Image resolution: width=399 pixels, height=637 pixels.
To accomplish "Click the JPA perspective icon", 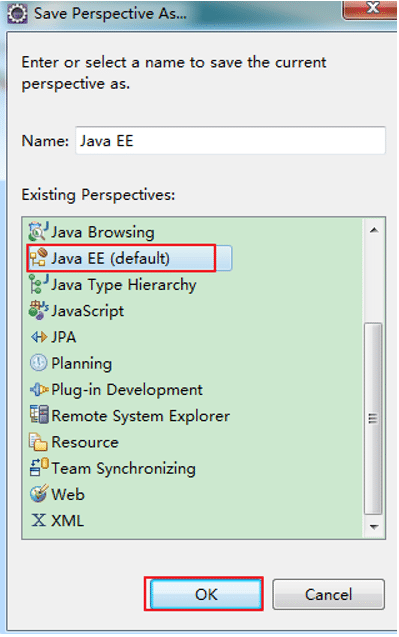I will tap(39, 337).
